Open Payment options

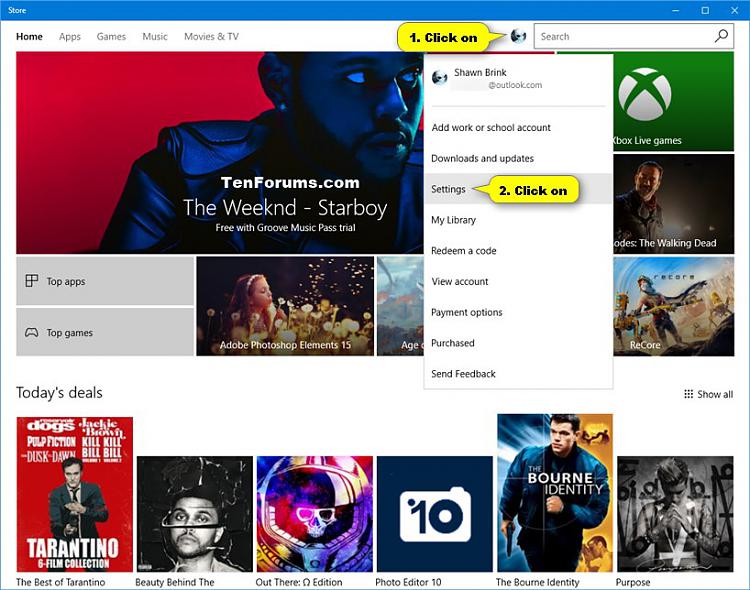(x=518, y=312)
